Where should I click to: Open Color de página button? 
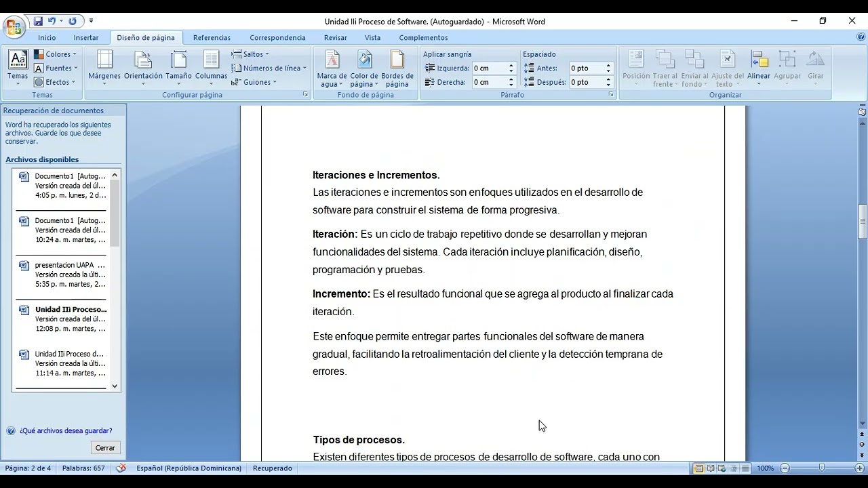[364, 68]
